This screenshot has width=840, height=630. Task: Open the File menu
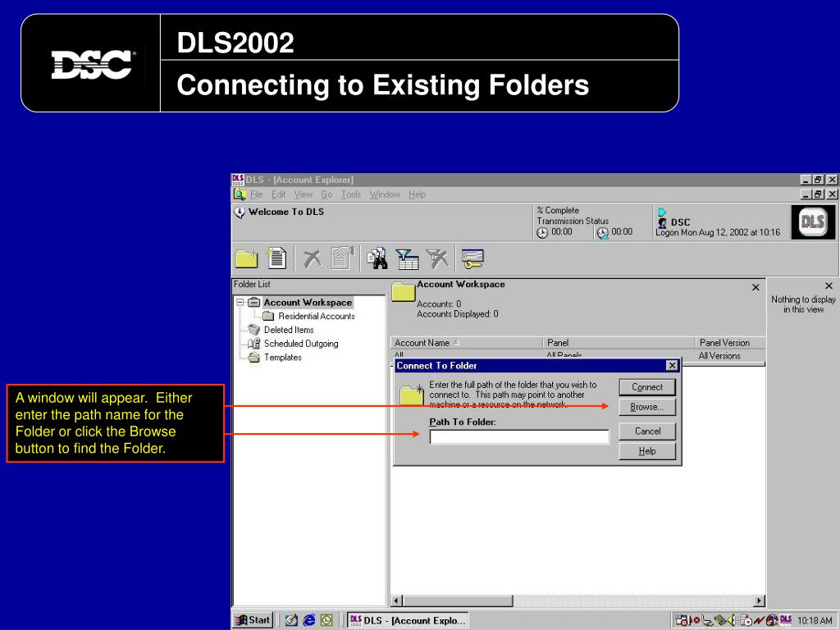pos(257,194)
